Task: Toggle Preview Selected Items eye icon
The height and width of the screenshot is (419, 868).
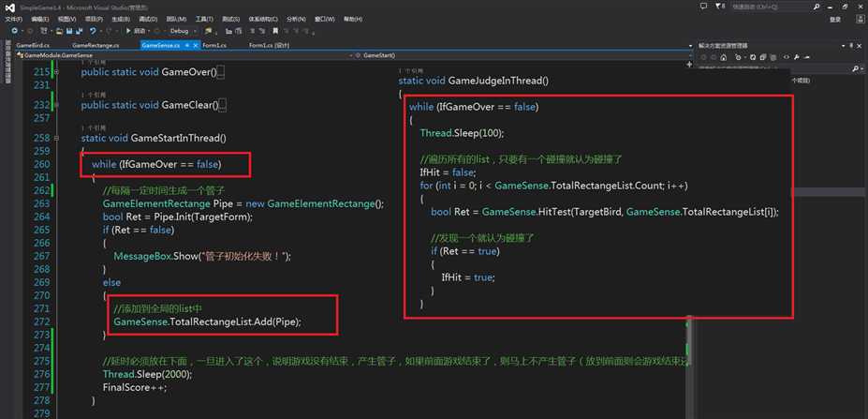Action: pyautogui.click(x=787, y=57)
